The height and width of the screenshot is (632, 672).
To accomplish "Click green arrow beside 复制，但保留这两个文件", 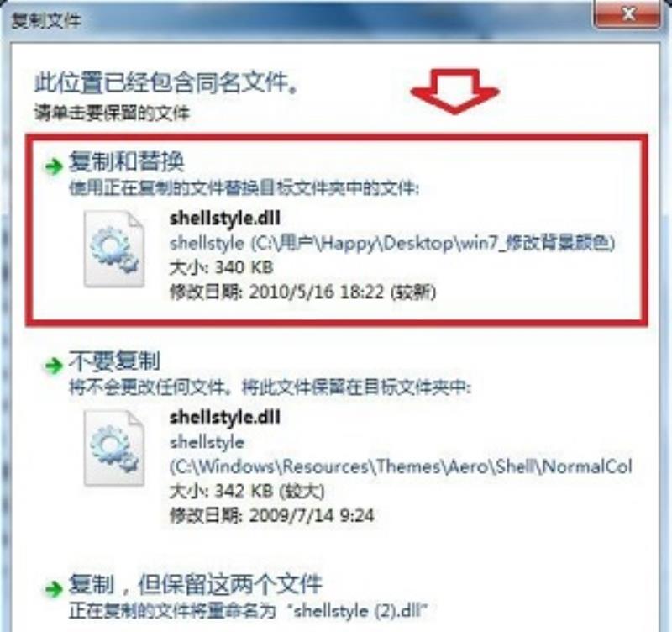I will [x=54, y=588].
